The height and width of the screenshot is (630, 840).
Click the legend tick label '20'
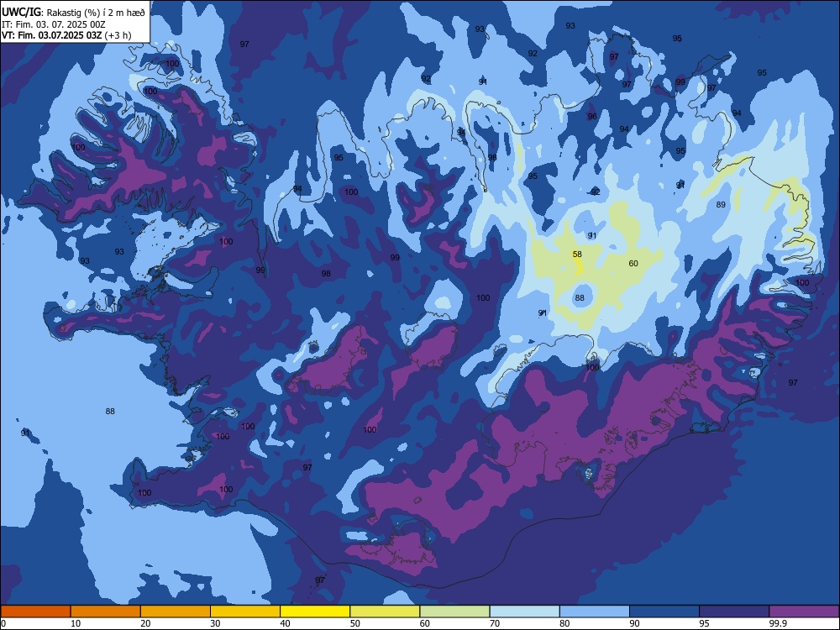145,623
